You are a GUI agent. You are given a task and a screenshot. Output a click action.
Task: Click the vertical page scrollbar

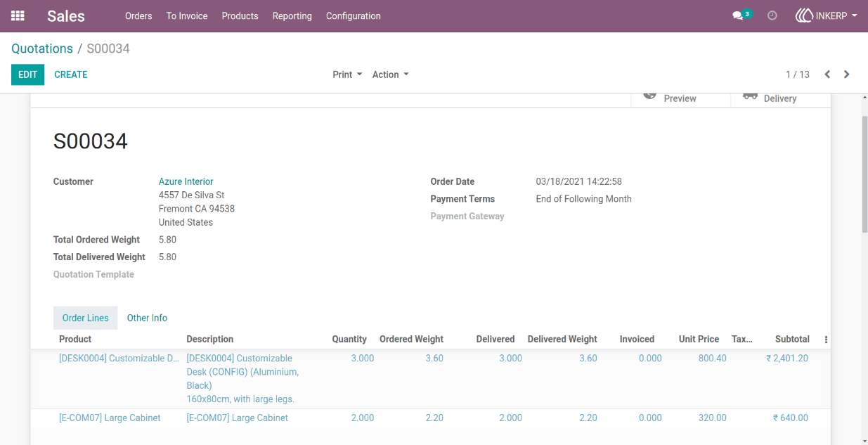[x=864, y=174]
